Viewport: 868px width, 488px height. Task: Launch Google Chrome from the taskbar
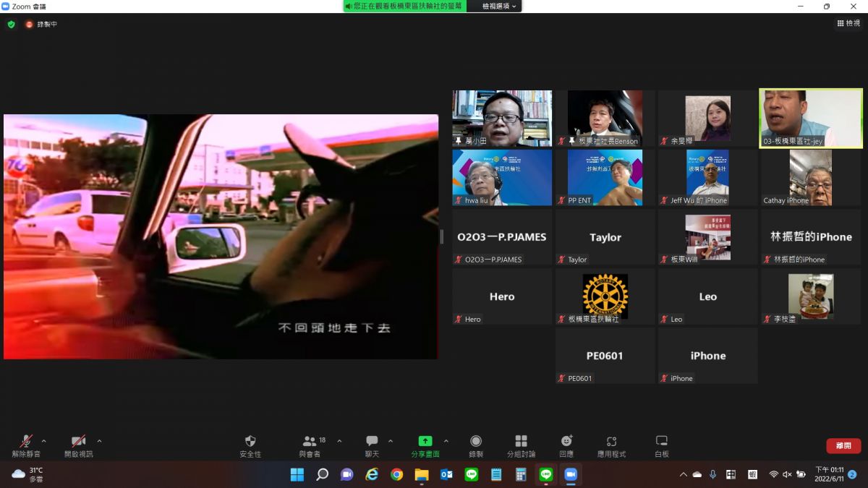[x=396, y=474]
